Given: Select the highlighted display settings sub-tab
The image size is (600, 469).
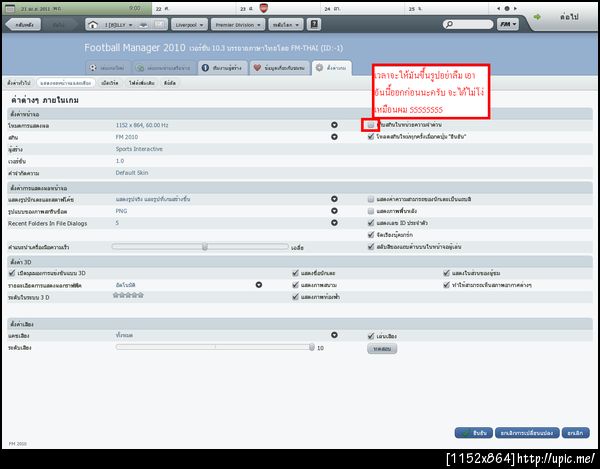Looking at the screenshot, I should (66, 83).
